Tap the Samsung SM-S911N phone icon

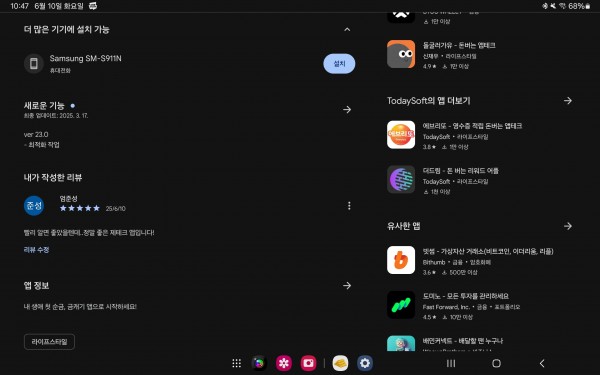coord(34,64)
